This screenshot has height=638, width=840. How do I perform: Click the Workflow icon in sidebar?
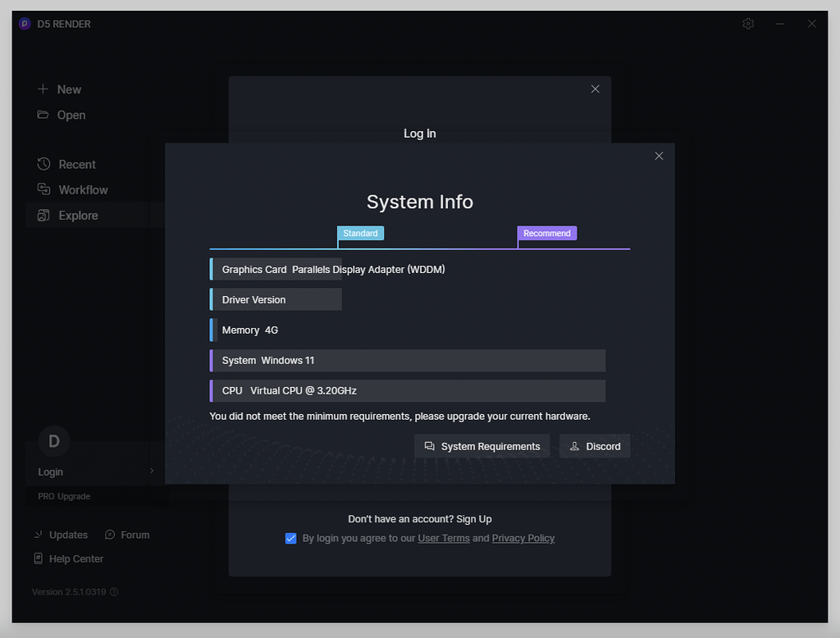[44, 189]
